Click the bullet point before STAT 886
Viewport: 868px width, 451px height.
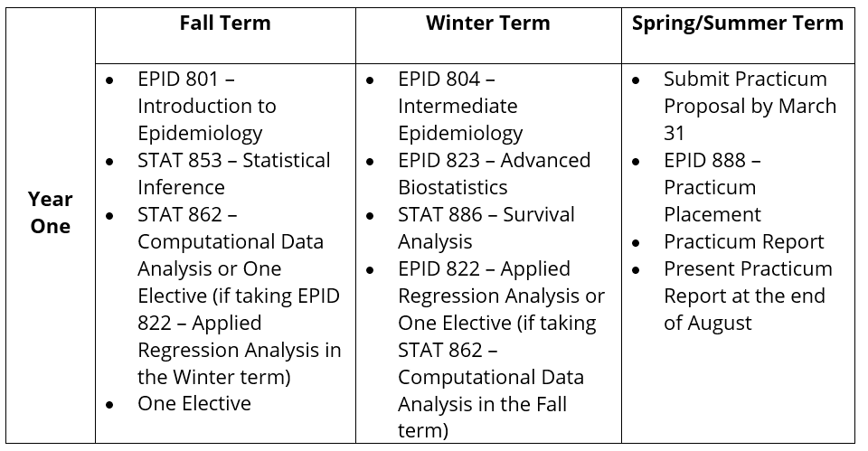click(371, 215)
